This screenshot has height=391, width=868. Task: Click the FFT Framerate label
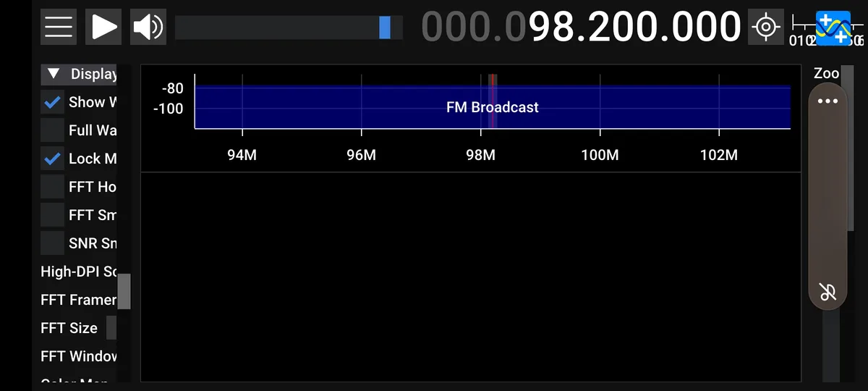[79, 300]
